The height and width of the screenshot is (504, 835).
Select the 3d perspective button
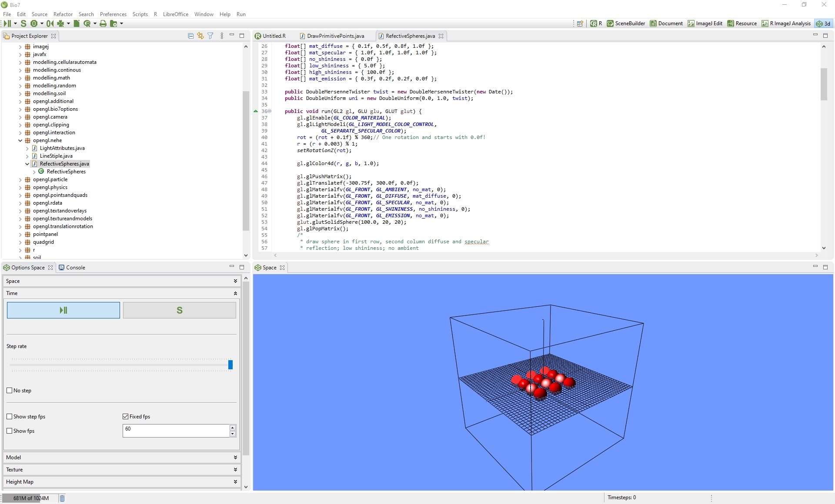[x=823, y=23]
